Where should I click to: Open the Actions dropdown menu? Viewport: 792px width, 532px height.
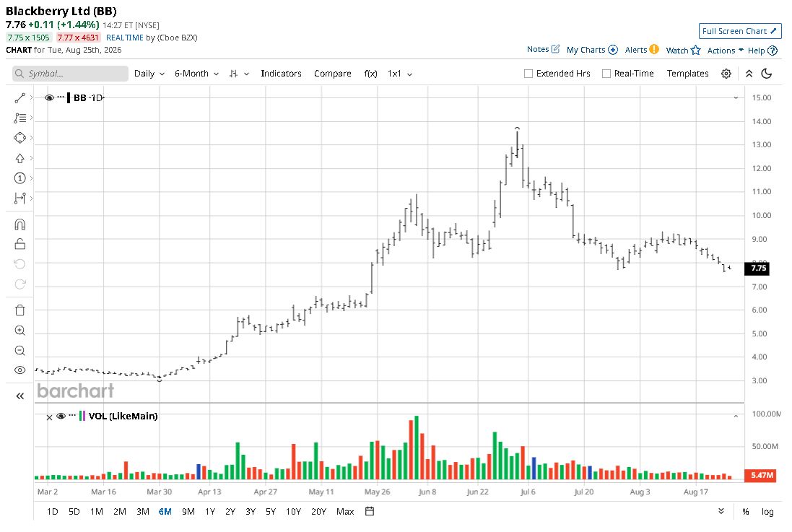pos(726,51)
